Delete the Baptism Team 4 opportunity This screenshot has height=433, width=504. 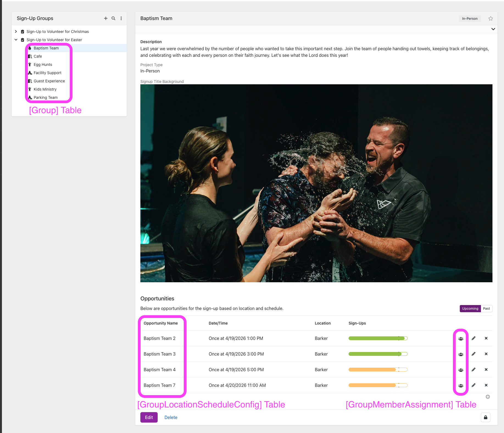tap(486, 370)
